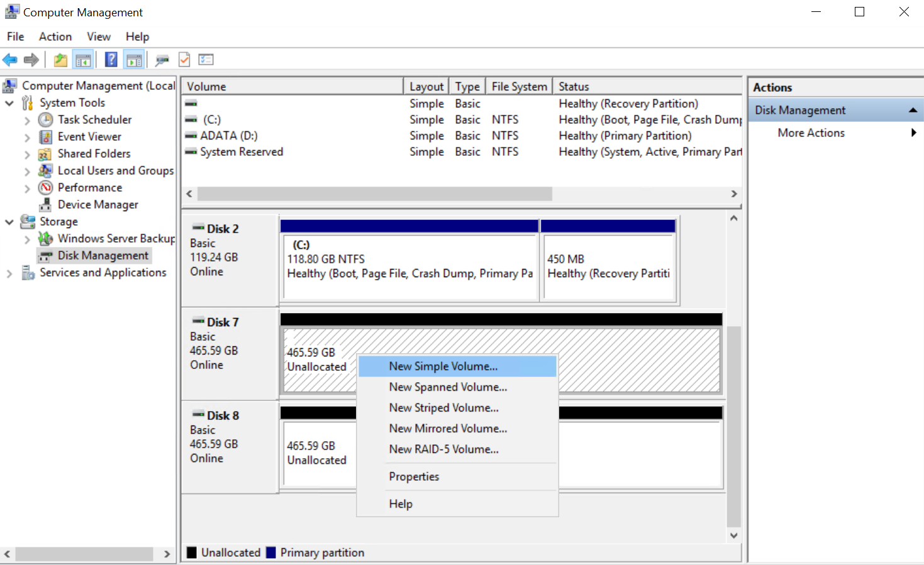Viewport: 924px width, 565px height.
Task: Click the Up one level folder icon
Action: (60, 60)
